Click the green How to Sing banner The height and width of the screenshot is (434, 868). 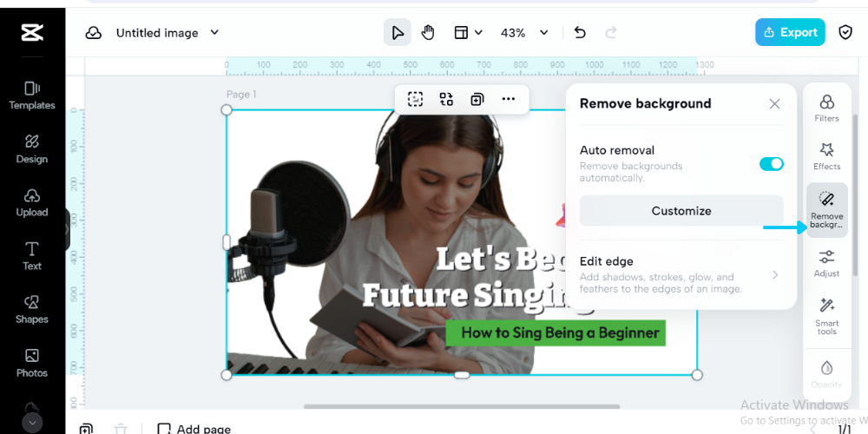point(556,332)
